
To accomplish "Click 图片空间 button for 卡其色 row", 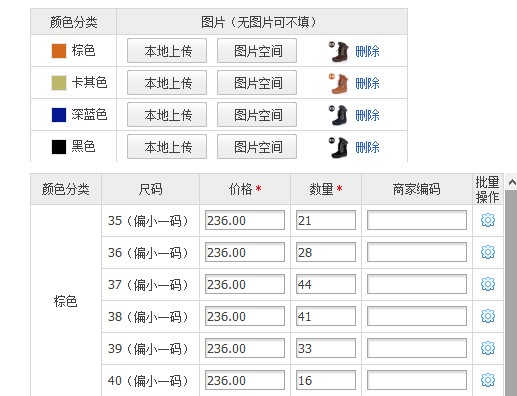I will point(257,83).
